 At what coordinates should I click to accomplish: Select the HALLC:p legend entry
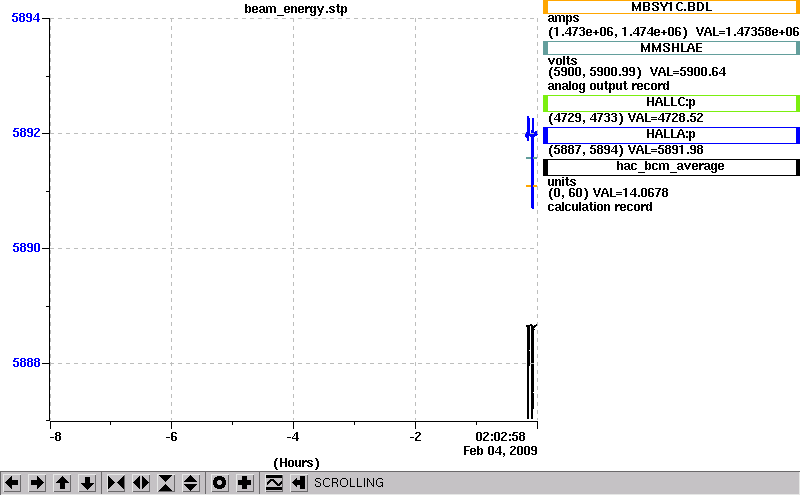671,103
